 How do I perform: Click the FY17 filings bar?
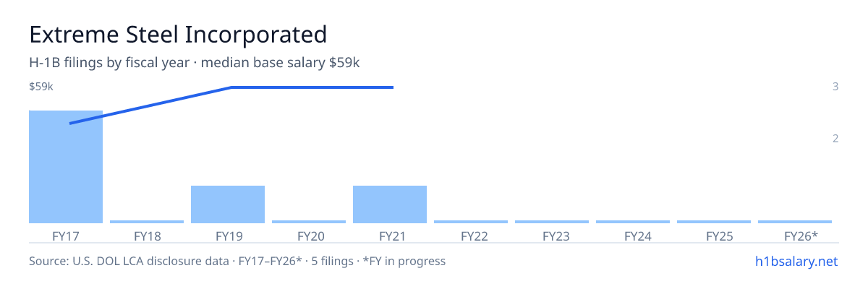(x=66, y=167)
